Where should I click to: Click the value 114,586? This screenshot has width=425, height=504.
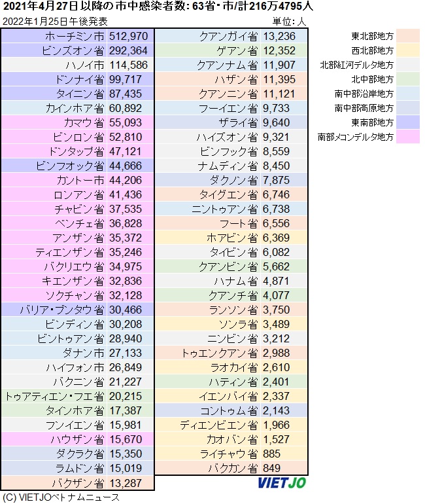(x=128, y=65)
